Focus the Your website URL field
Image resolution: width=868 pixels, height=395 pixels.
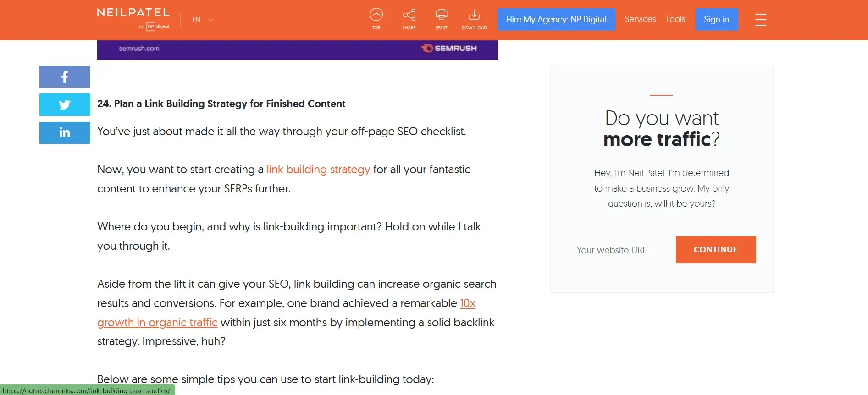[621, 250]
